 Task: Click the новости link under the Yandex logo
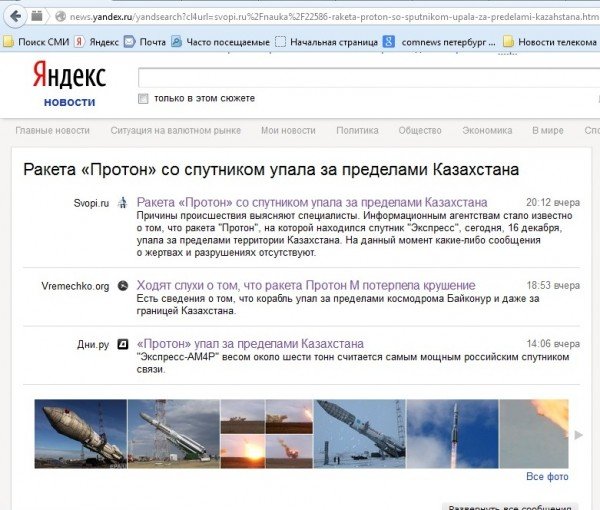coord(69,102)
